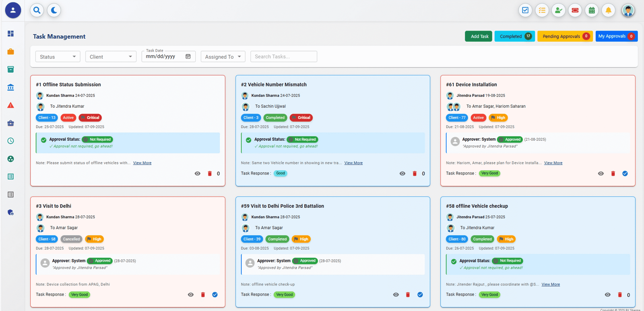View task #59 eye icon
The image size is (644, 311).
pos(396,295)
